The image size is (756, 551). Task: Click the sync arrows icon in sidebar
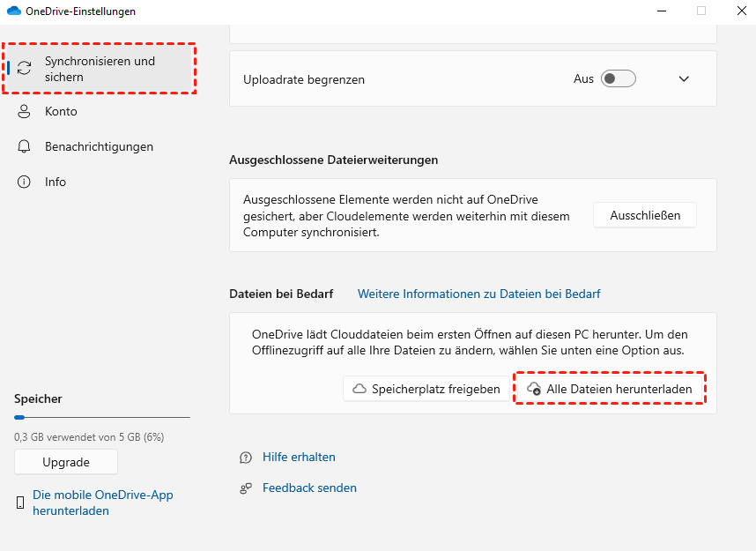[25, 69]
